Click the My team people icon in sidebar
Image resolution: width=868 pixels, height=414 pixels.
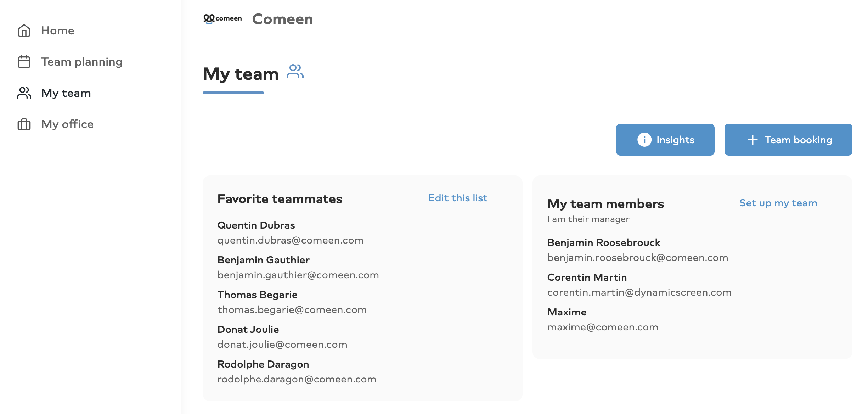(24, 93)
